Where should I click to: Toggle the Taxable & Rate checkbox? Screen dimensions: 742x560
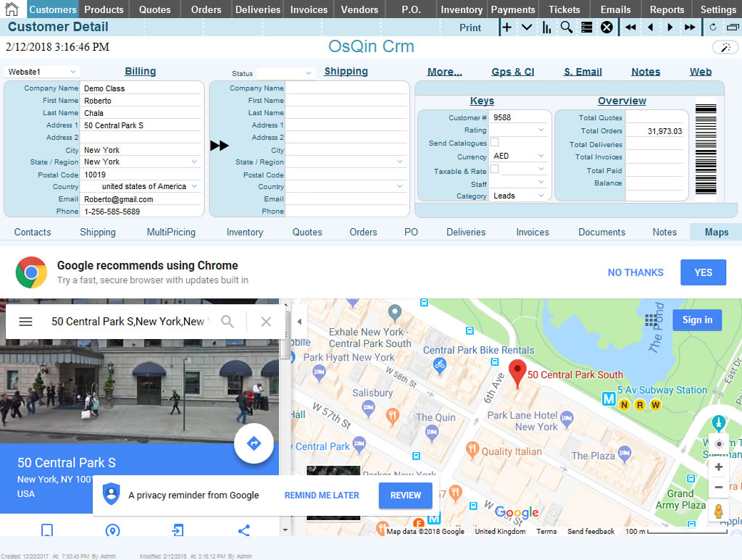pyautogui.click(x=494, y=169)
